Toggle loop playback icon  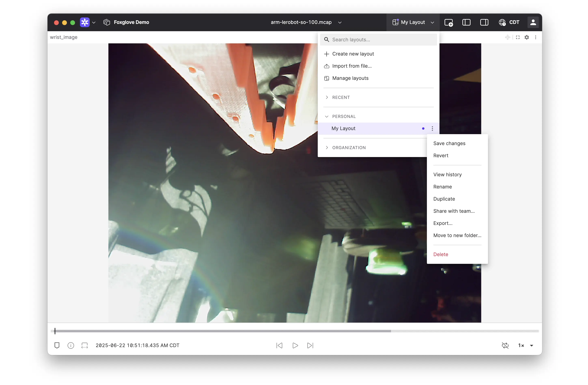505,345
